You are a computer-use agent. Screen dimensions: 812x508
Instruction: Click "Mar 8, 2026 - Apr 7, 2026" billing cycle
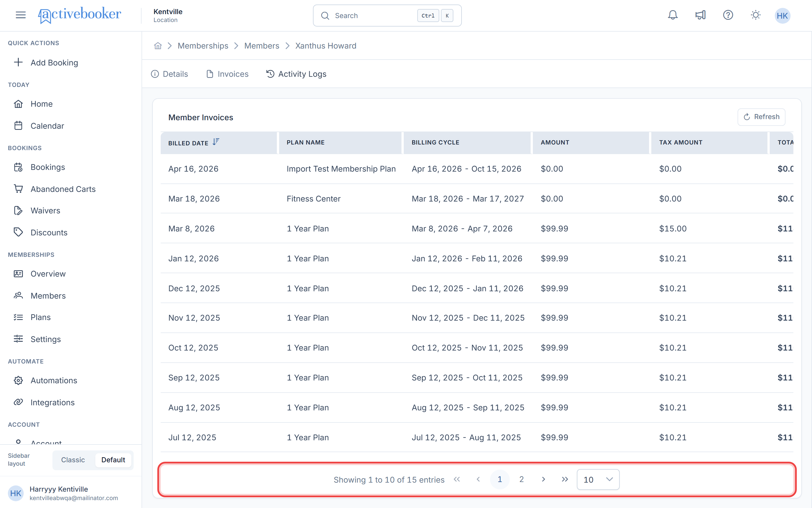[462, 229]
